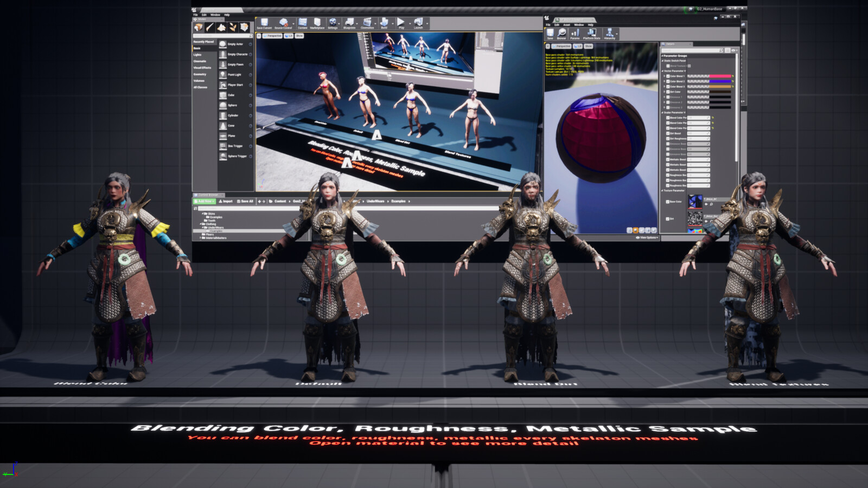Select the Landscape mode mountain icon
Screen dimensions: 868x488
coord(221,27)
